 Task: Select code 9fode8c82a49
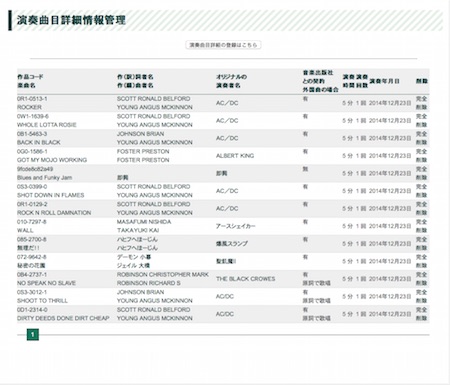tap(35, 169)
